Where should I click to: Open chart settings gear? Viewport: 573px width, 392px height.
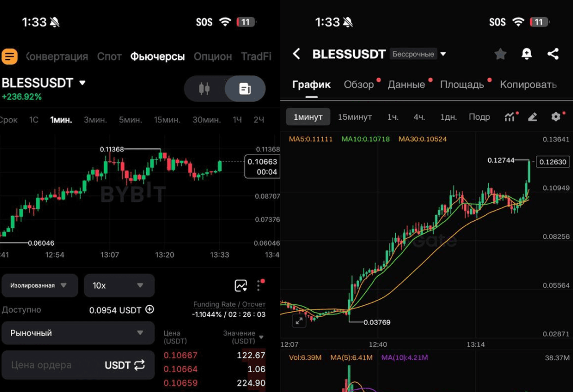tap(556, 117)
